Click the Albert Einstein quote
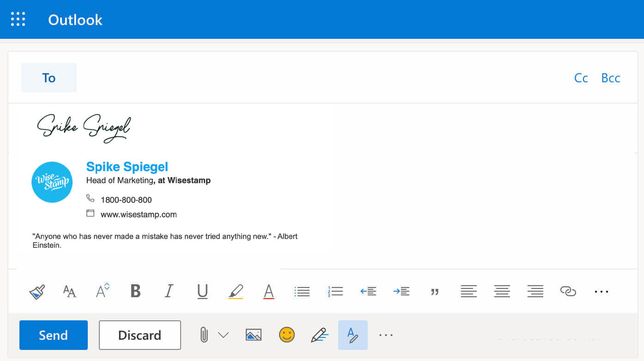The width and height of the screenshot is (644, 361). coord(165,241)
